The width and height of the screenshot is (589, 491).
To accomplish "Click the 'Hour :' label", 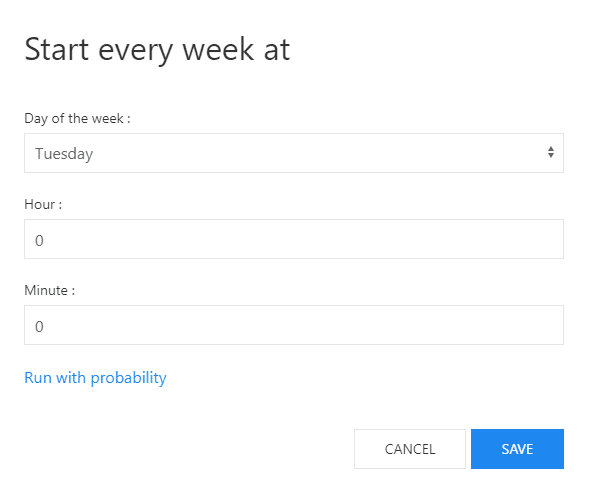I will pos(43,204).
